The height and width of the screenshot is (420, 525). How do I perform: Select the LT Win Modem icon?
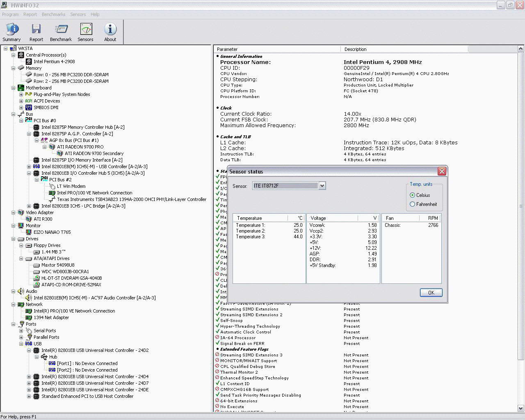[x=52, y=186]
